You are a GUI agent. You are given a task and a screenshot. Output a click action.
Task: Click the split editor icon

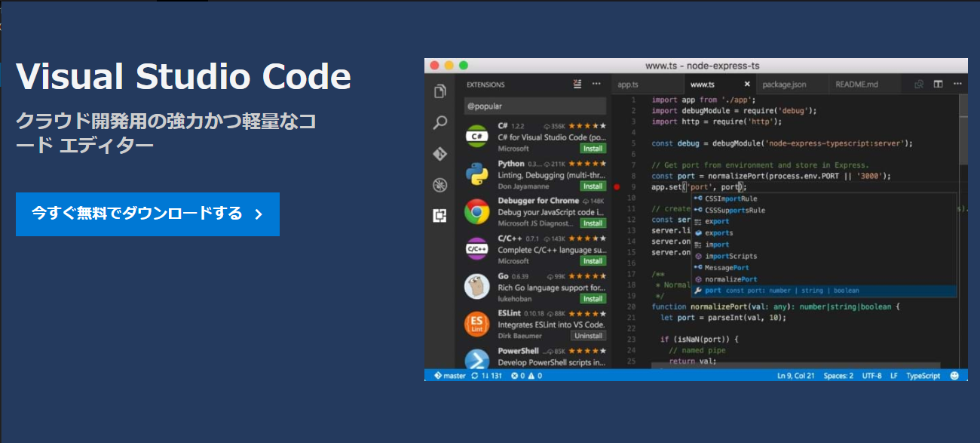pos(938,85)
